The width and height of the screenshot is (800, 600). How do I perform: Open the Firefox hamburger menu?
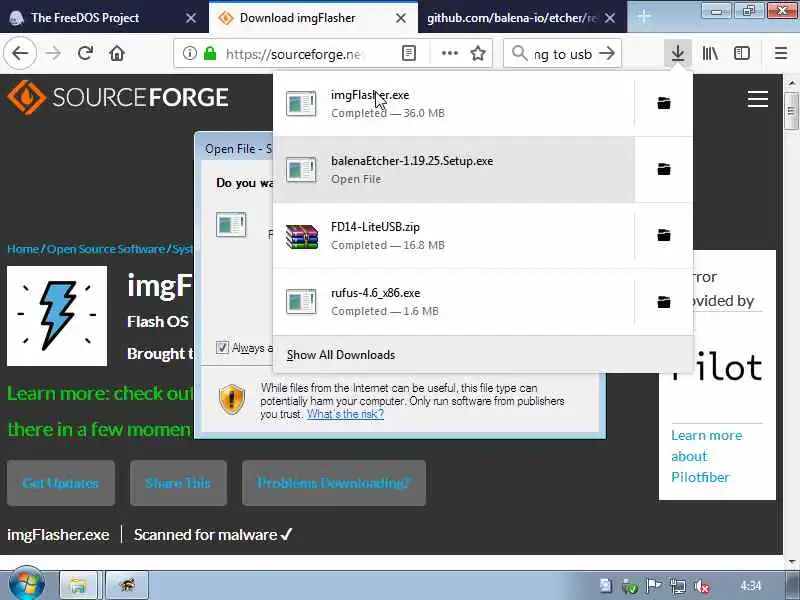click(x=781, y=53)
